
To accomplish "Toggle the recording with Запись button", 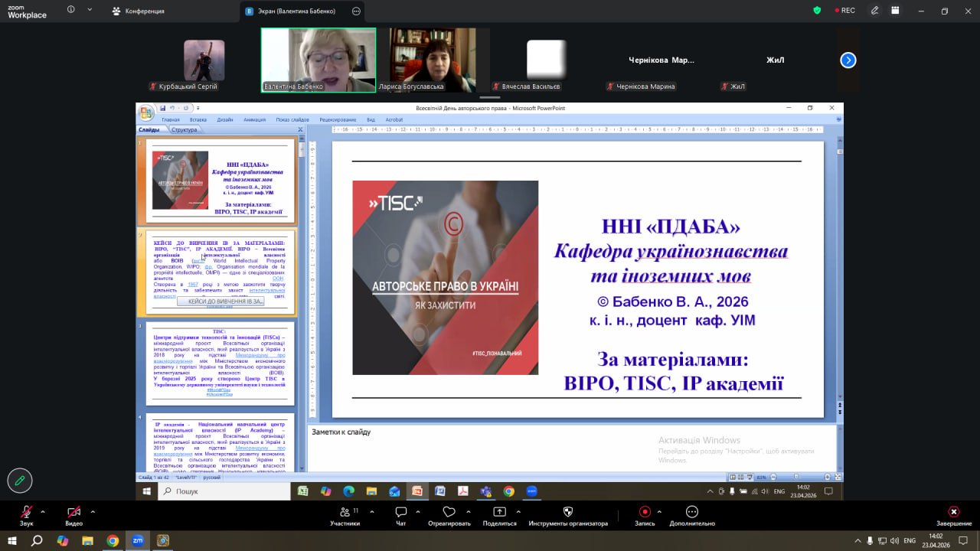I will 645,512.
